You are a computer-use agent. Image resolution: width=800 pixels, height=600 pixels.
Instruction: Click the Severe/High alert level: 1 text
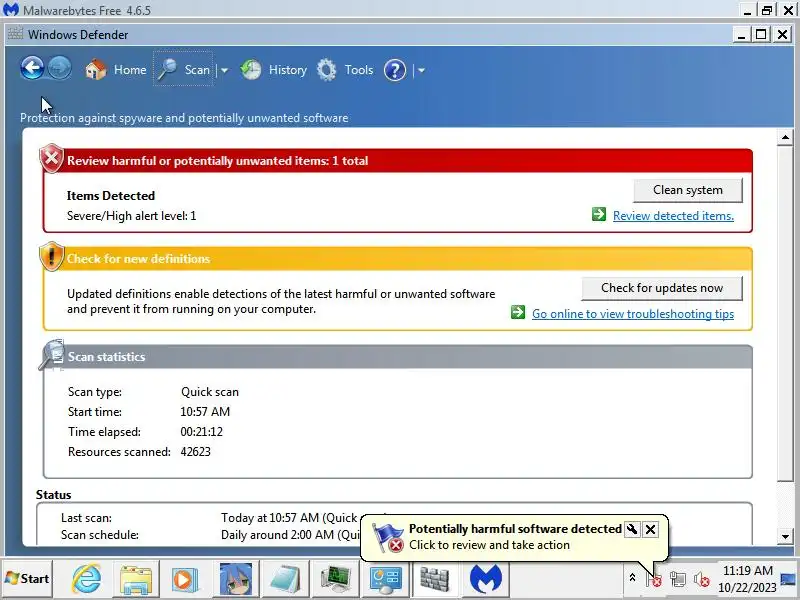[x=132, y=216]
